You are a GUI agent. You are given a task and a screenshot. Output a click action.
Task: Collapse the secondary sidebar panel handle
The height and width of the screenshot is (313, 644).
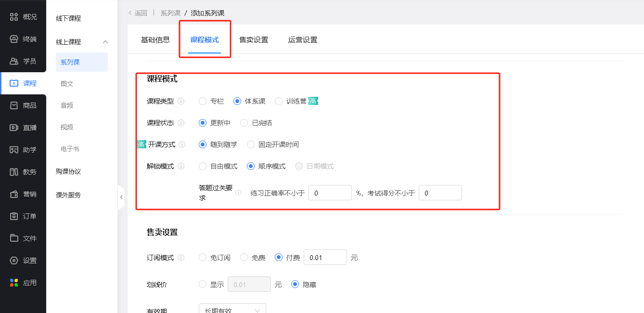121,197
